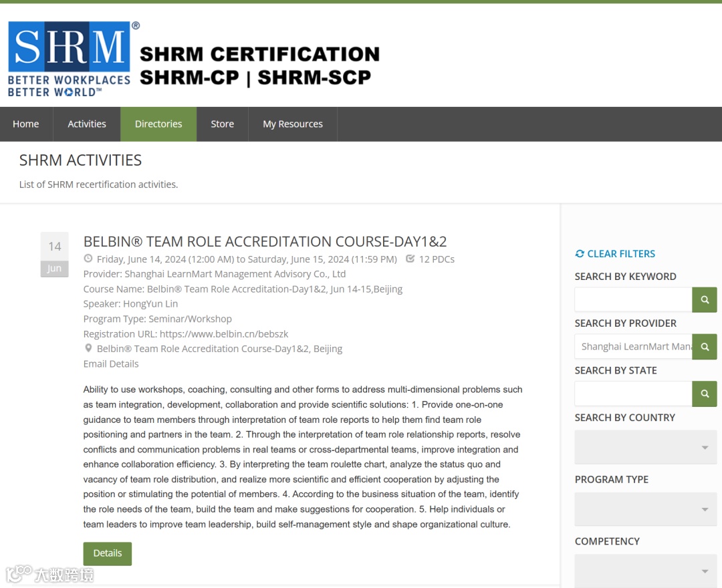The height and width of the screenshot is (588, 722).
Task: Click the 14 Jun date badge
Action: tap(54, 255)
